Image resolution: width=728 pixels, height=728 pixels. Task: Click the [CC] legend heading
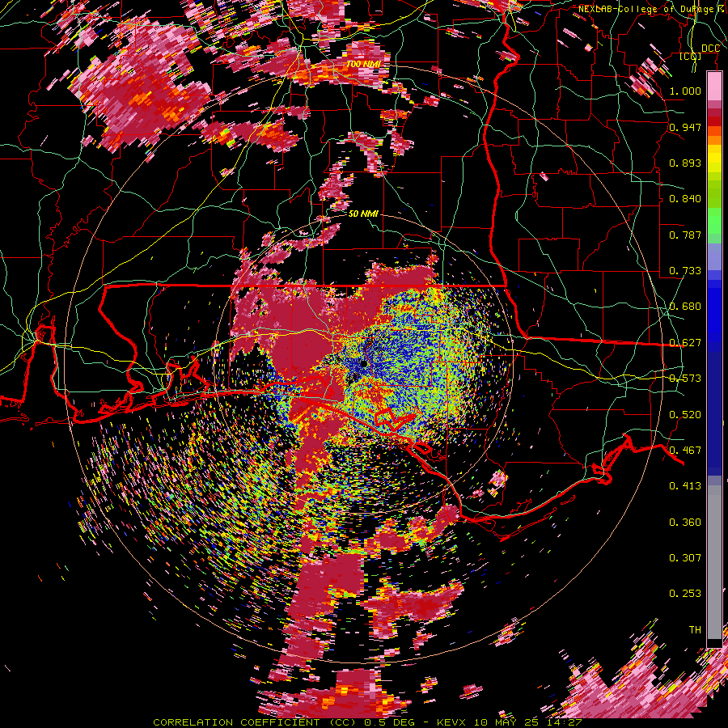tap(691, 56)
